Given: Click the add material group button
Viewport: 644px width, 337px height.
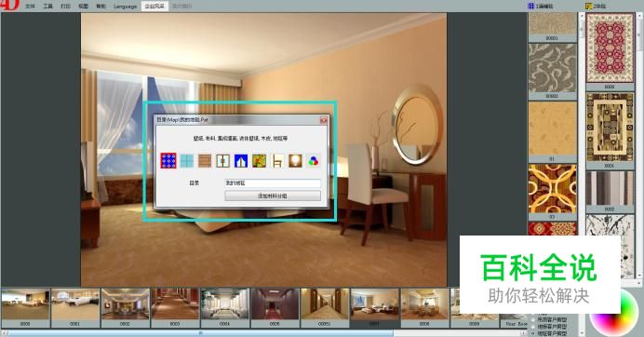Looking at the screenshot, I should (x=273, y=196).
